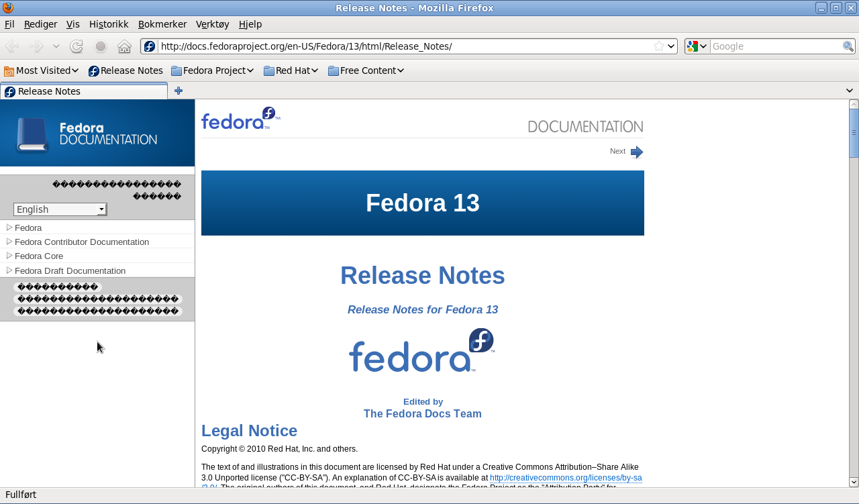Open the Verktøy menu
Screen dimensions: 859x504
tap(213, 24)
